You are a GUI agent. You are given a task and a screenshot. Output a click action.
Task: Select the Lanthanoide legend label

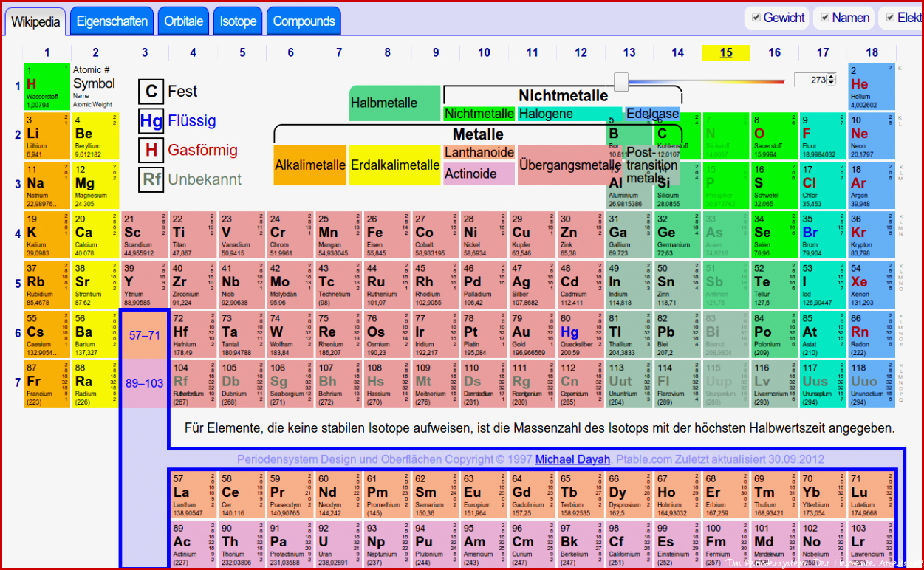(479, 153)
